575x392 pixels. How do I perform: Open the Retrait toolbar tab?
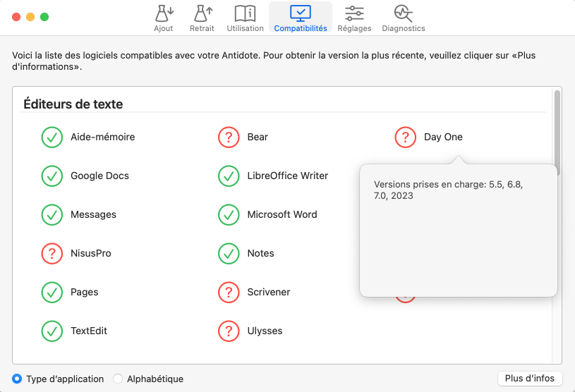(202, 18)
